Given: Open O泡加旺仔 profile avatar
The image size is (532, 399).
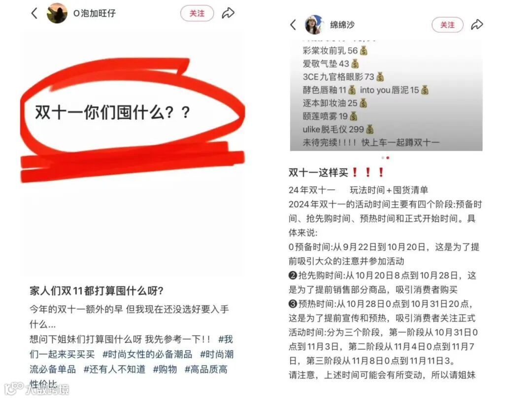Looking at the screenshot, I should (x=57, y=13).
